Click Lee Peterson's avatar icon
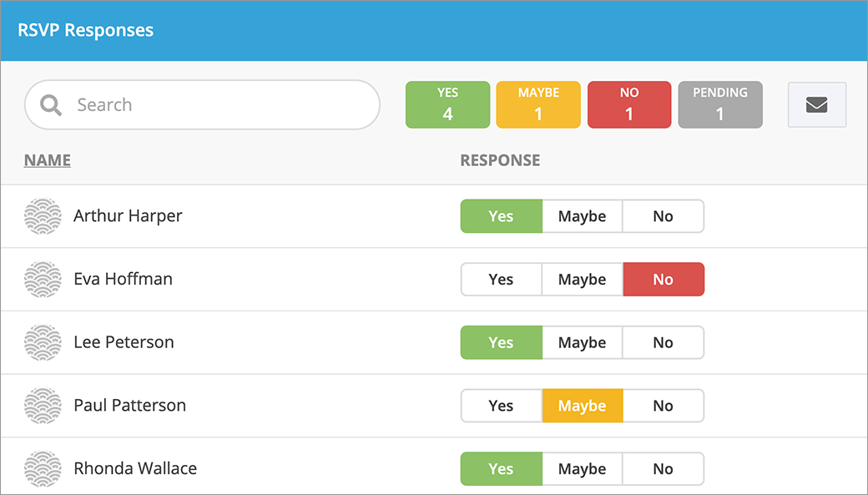The image size is (868, 495). [43, 342]
